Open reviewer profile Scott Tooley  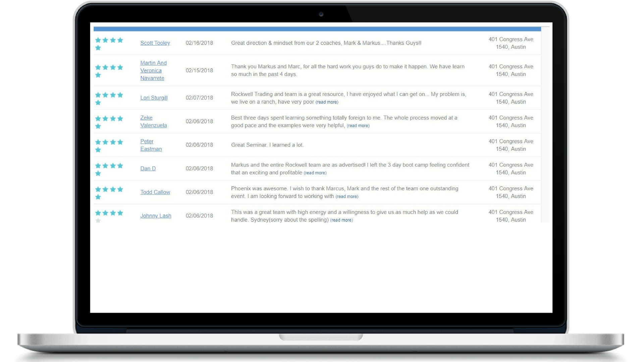pyautogui.click(x=155, y=43)
